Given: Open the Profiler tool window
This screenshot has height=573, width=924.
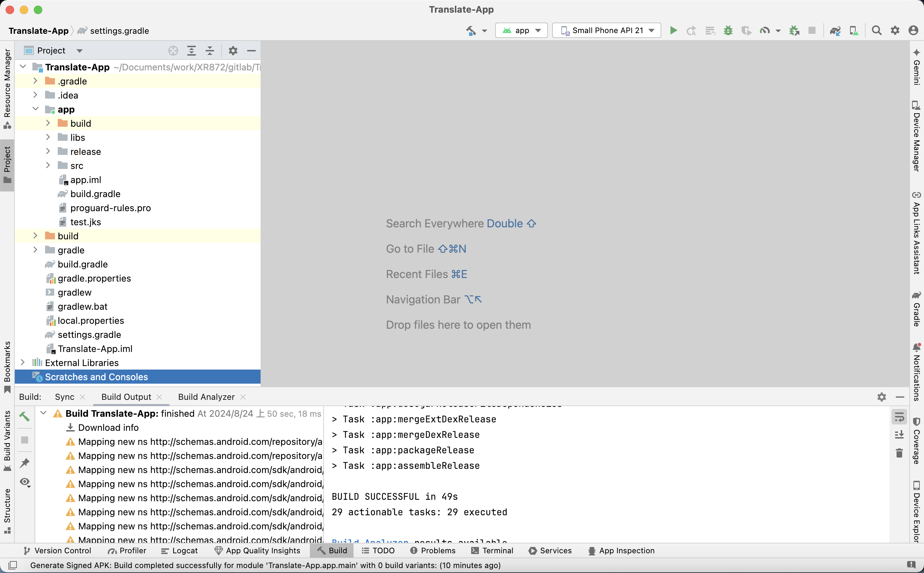Looking at the screenshot, I should click(127, 550).
